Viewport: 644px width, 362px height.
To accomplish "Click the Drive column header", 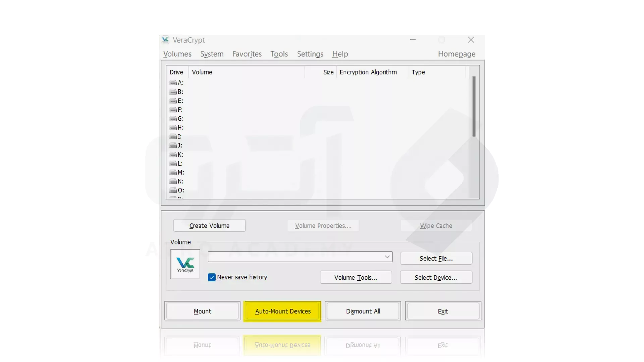I will click(x=177, y=72).
